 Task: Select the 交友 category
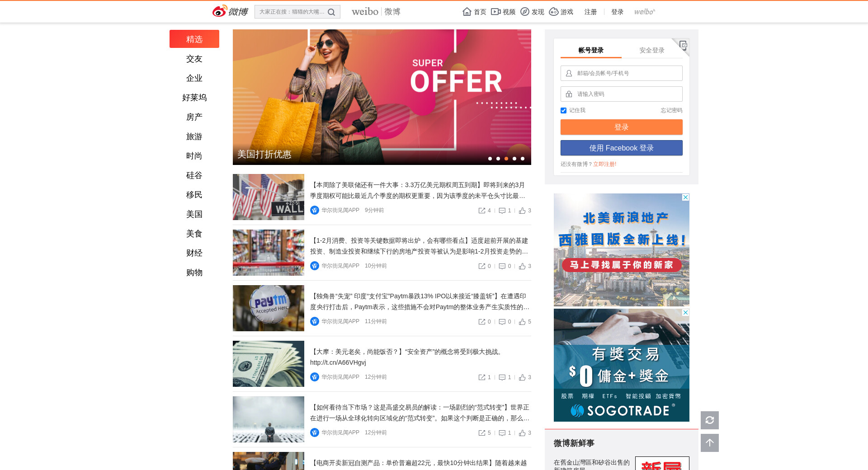194,59
